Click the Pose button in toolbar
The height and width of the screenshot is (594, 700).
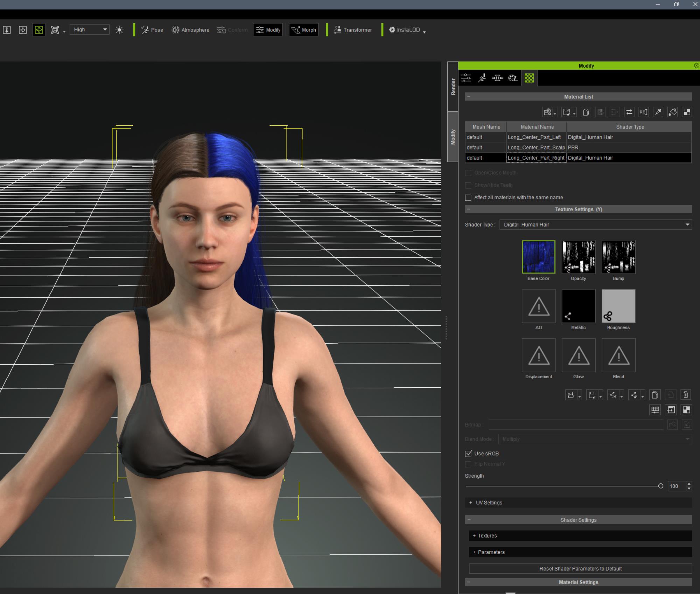point(152,30)
